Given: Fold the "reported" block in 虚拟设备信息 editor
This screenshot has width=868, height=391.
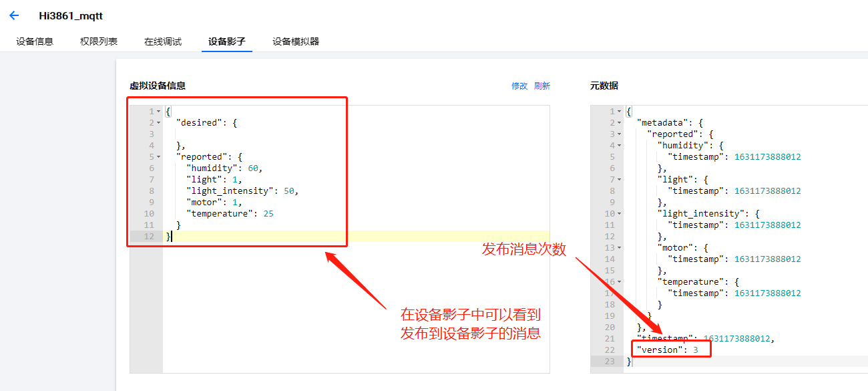Looking at the screenshot, I should click(158, 157).
